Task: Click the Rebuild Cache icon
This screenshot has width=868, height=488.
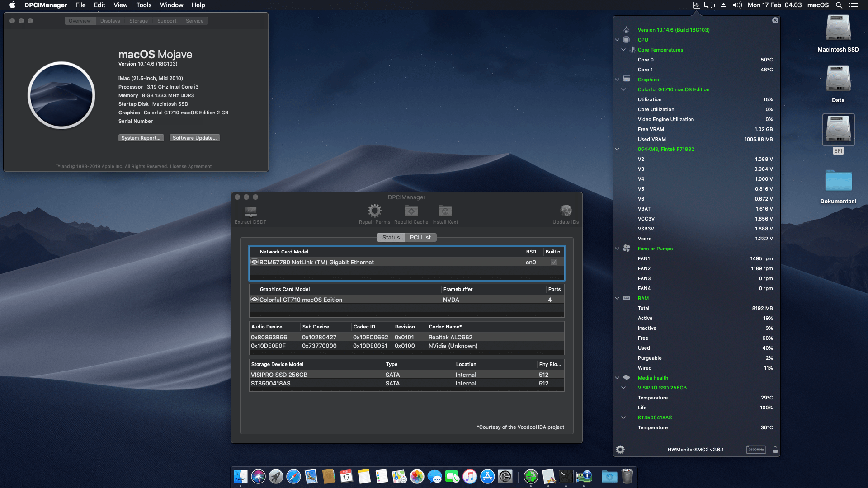Action: (411, 211)
